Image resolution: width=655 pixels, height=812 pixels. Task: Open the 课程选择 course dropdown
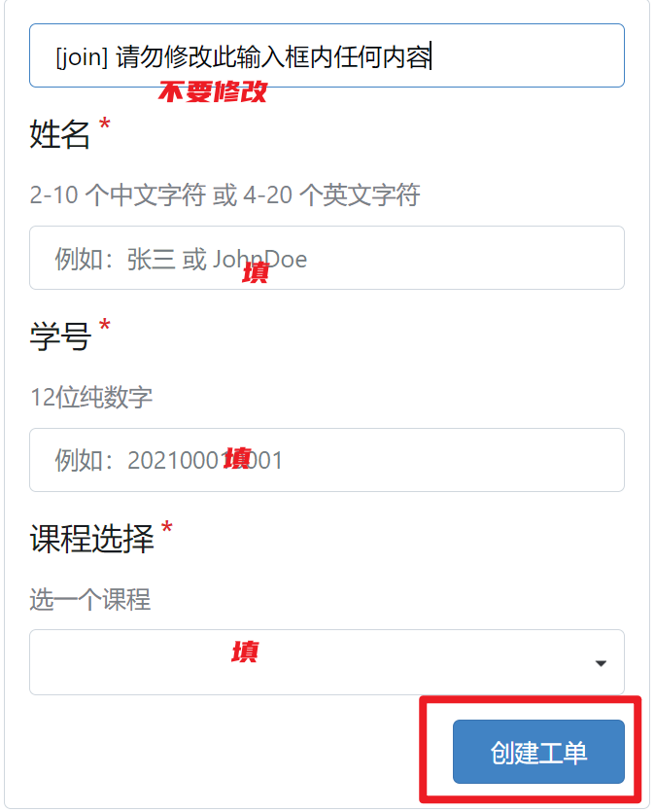(x=327, y=662)
